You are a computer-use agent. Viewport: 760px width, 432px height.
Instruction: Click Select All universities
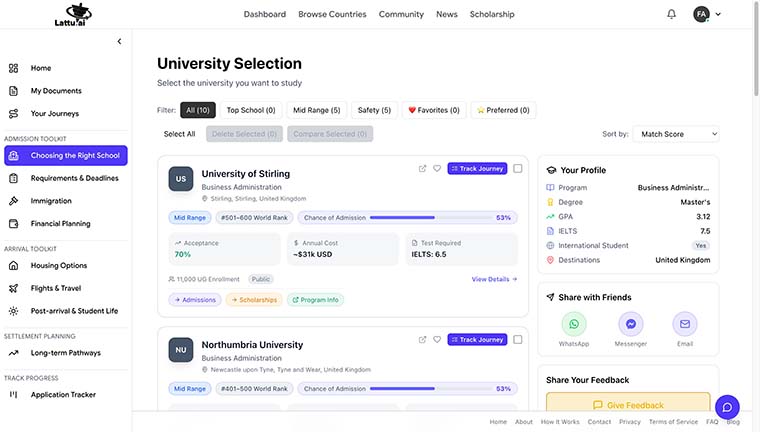(x=179, y=134)
